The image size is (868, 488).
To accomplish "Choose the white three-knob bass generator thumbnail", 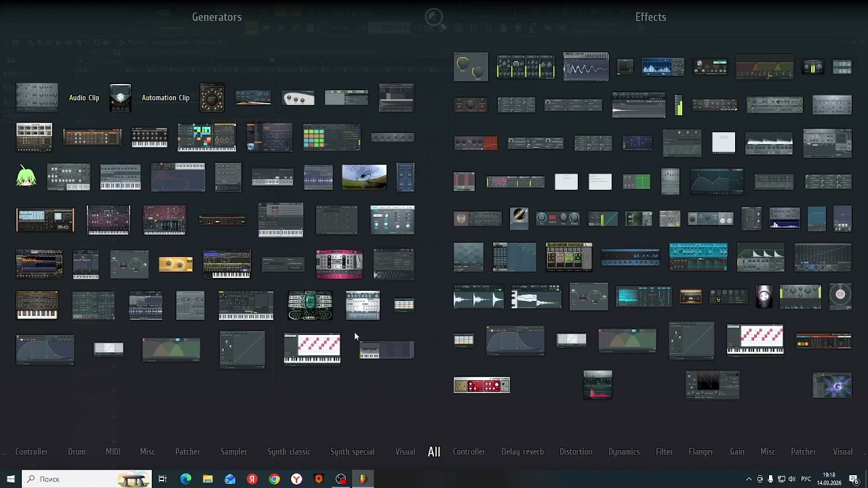I will [x=298, y=99].
